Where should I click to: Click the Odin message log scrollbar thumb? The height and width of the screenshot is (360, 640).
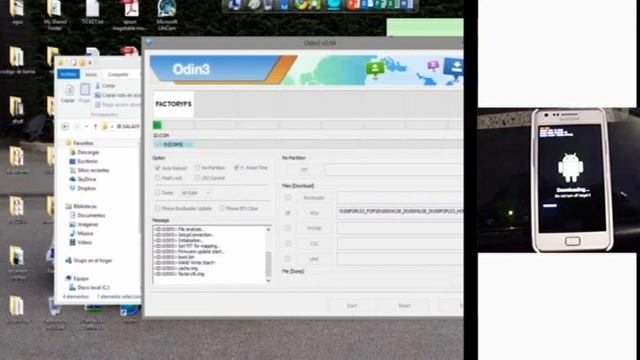pyautogui.click(x=268, y=264)
